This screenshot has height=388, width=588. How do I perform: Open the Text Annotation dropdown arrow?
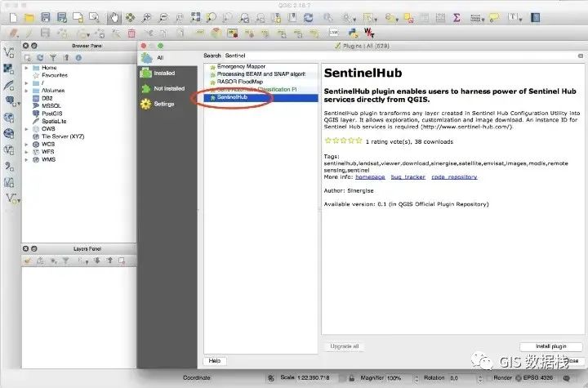pos(520,19)
